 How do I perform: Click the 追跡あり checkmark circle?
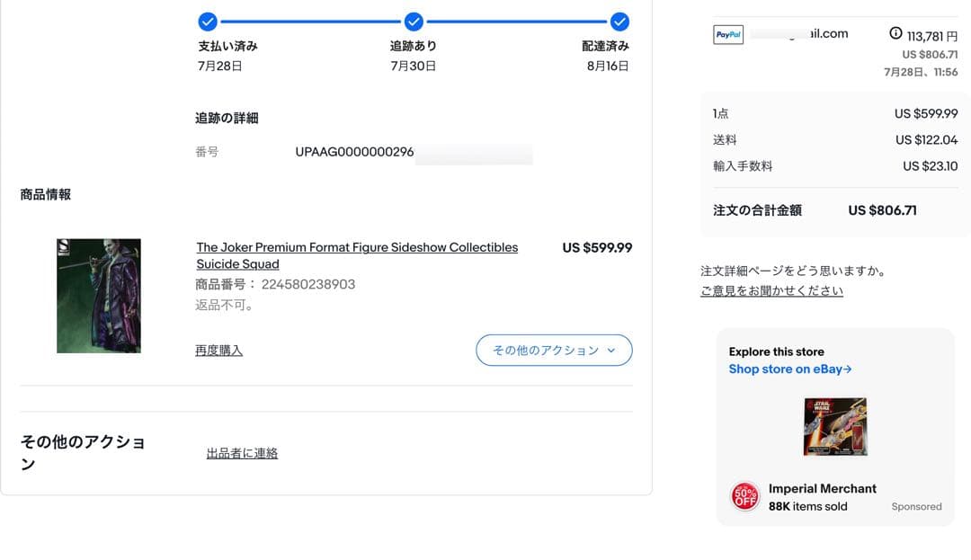414,21
